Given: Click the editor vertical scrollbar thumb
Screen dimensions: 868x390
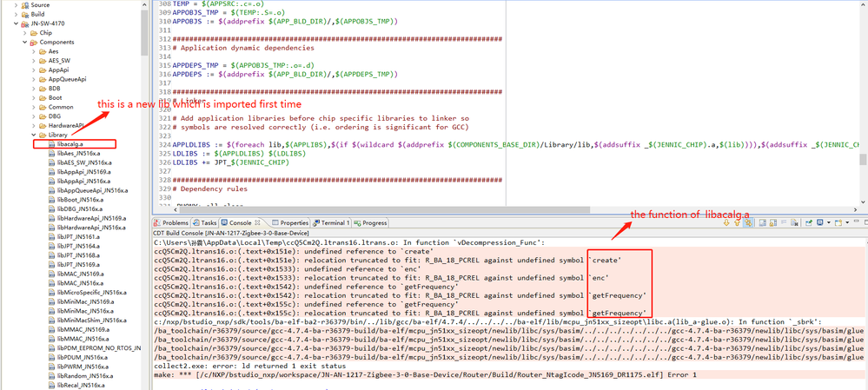Looking at the screenshot, I should point(863,159).
